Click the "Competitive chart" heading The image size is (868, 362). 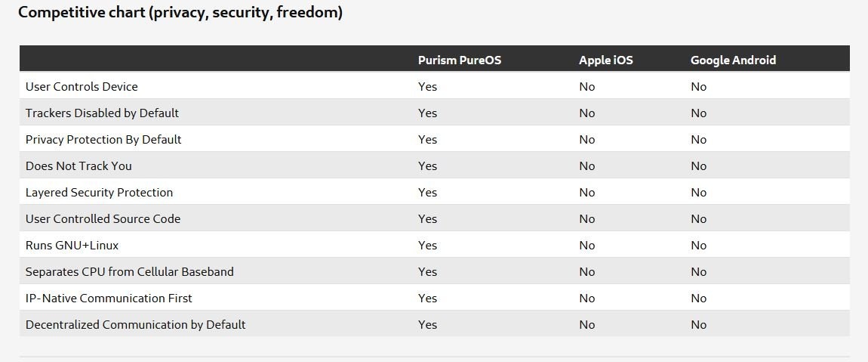click(180, 13)
